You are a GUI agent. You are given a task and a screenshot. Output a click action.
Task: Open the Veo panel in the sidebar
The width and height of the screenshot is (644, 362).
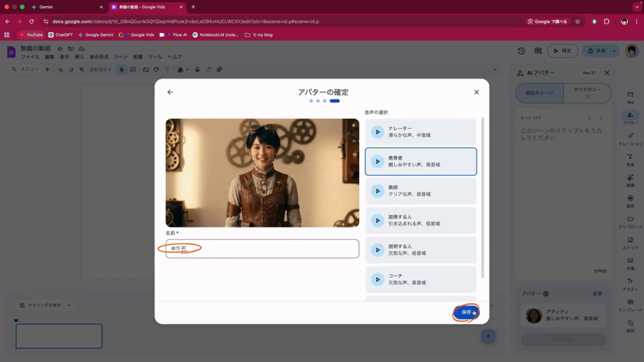tap(630, 97)
